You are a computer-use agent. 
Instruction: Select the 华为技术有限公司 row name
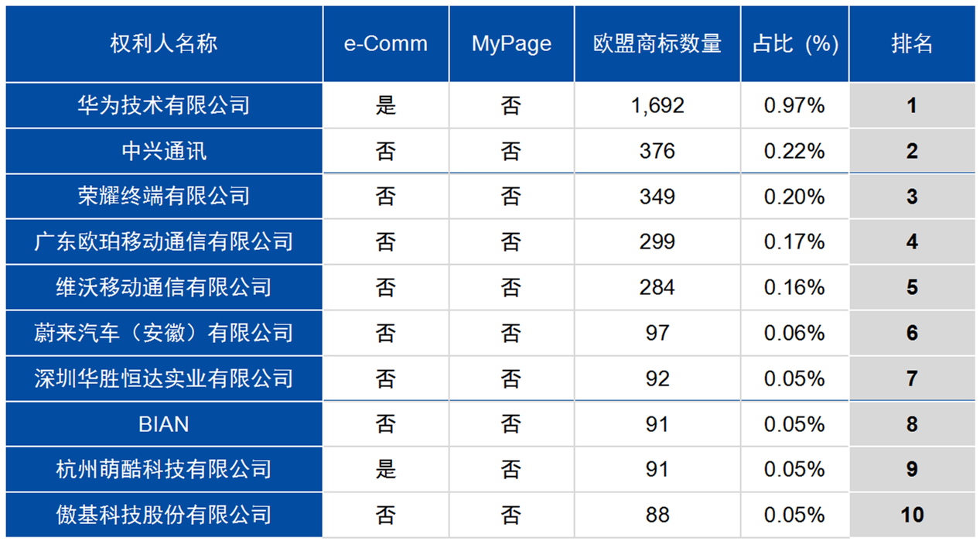click(164, 105)
